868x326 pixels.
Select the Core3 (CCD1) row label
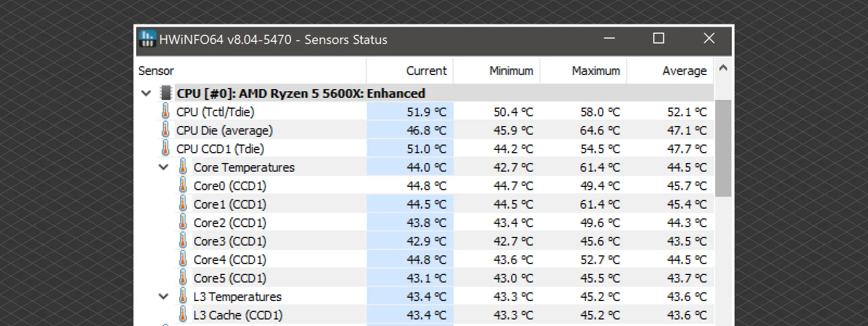tap(230, 241)
